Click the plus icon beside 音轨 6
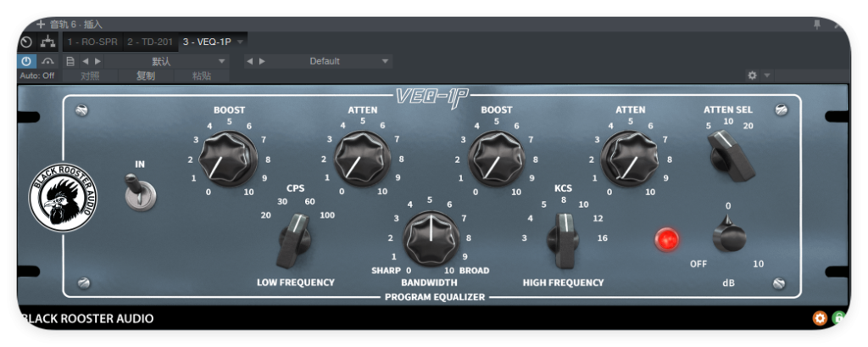Viewport: 868px width, 347px height. (x=41, y=24)
